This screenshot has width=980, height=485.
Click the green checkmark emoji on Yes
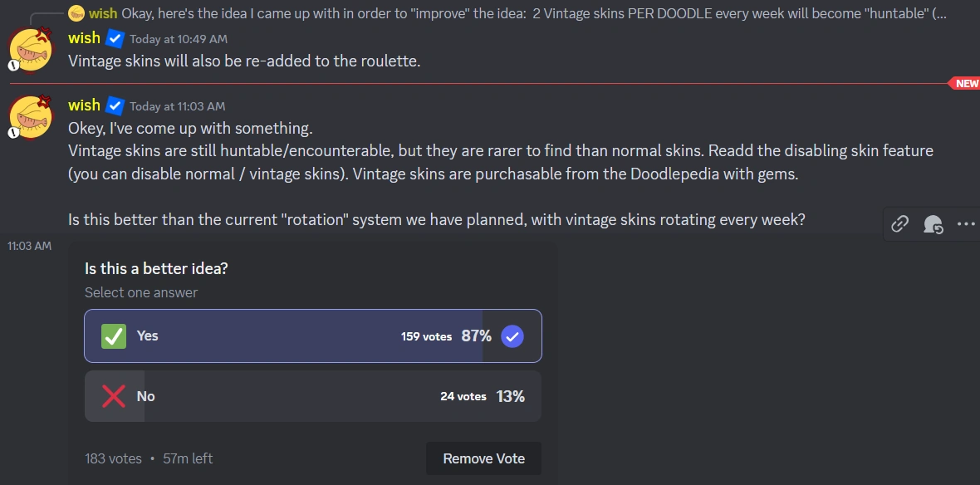113,336
